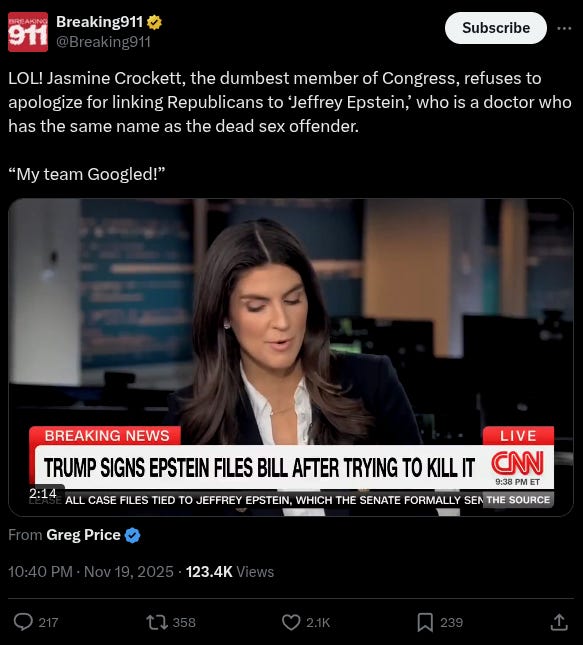The width and height of the screenshot is (583, 645).
Task: Click the 239 bookmarks count
Action: (x=451, y=622)
